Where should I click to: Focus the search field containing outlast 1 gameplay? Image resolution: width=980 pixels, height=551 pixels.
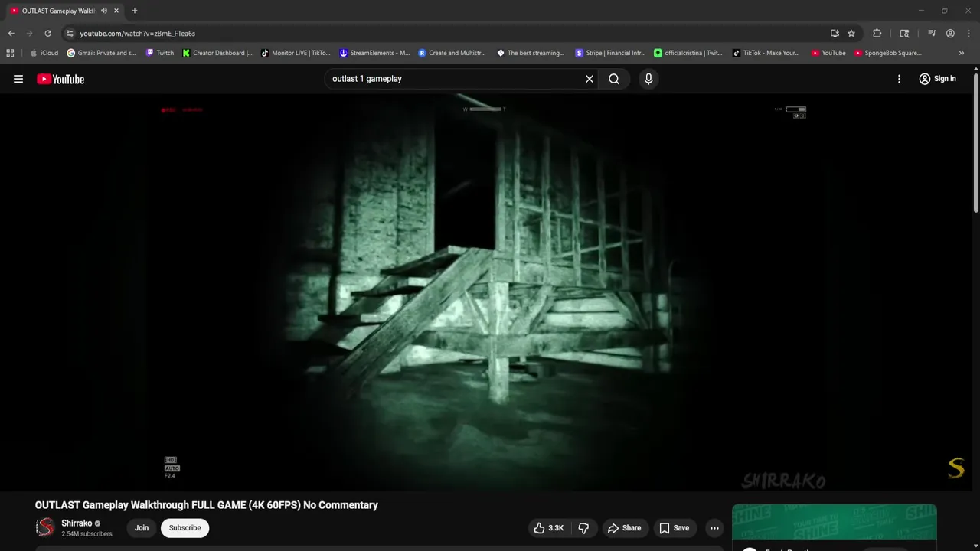pos(456,79)
